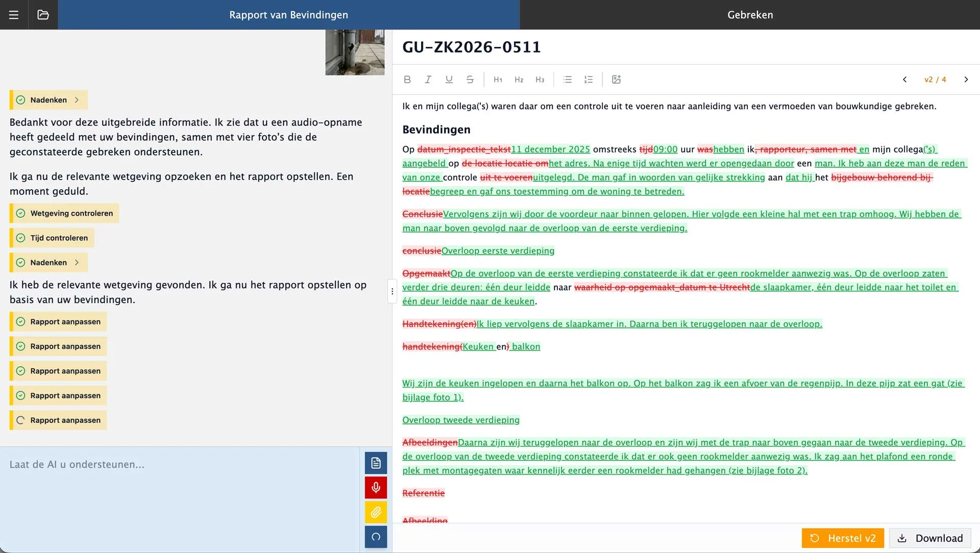The image size is (980, 553).
Task: Open the photo thumbnail in chat
Action: (355, 53)
